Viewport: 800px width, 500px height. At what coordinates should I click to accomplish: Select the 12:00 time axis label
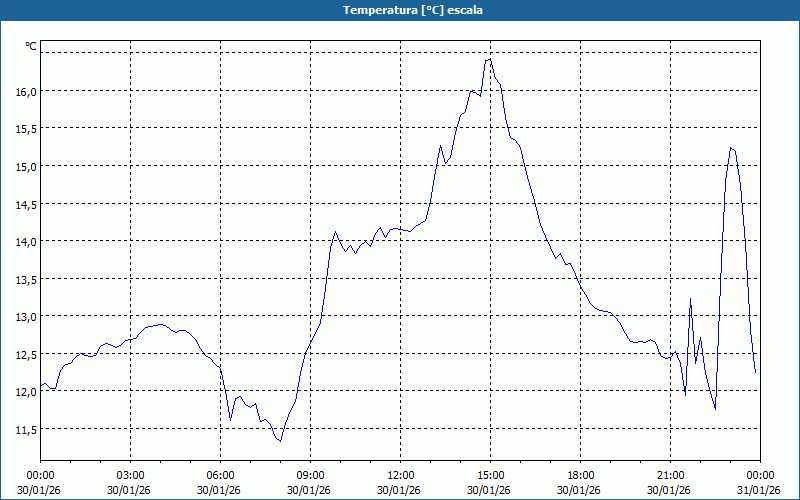coord(400,475)
